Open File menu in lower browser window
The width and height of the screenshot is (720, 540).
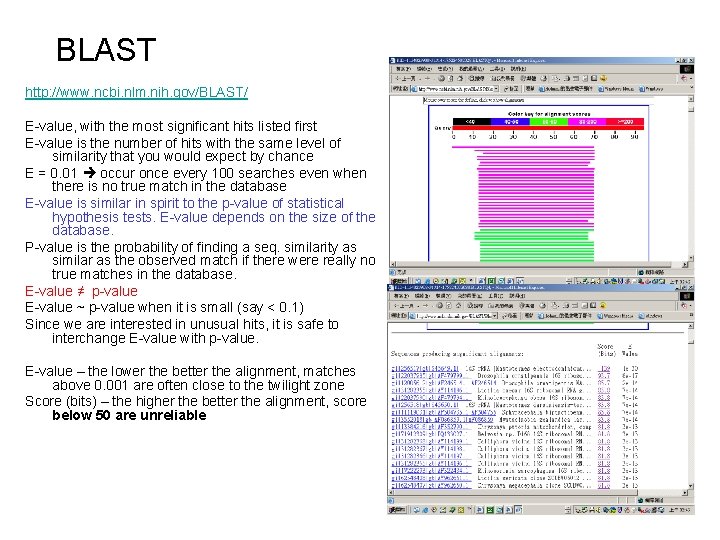[x=401, y=296]
